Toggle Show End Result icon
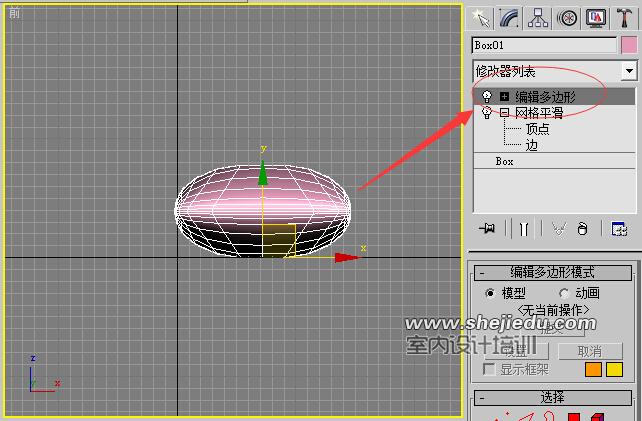642x421 pixels. click(x=524, y=229)
